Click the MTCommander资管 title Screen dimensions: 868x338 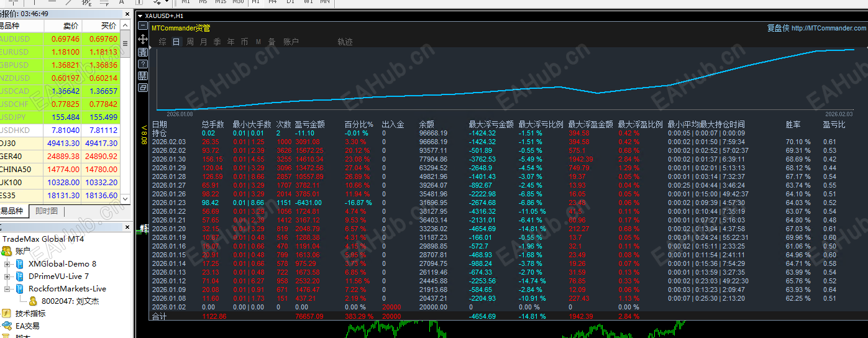[181, 28]
